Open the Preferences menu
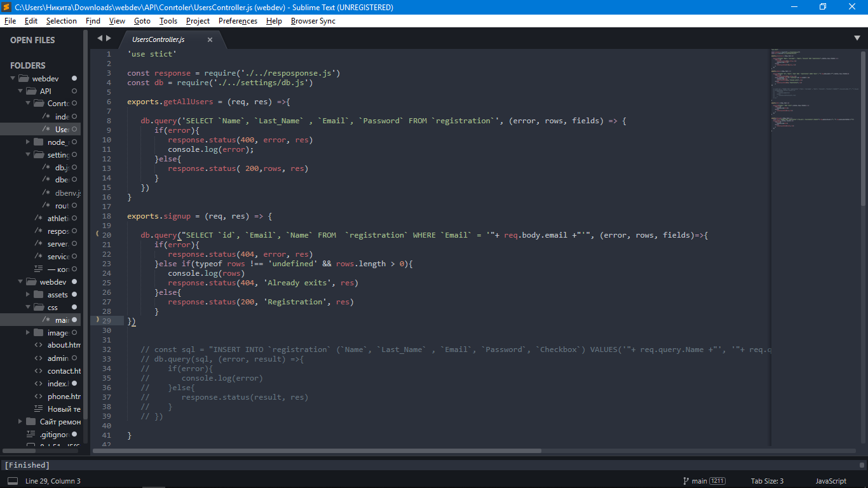868x488 pixels. click(x=238, y=21)
